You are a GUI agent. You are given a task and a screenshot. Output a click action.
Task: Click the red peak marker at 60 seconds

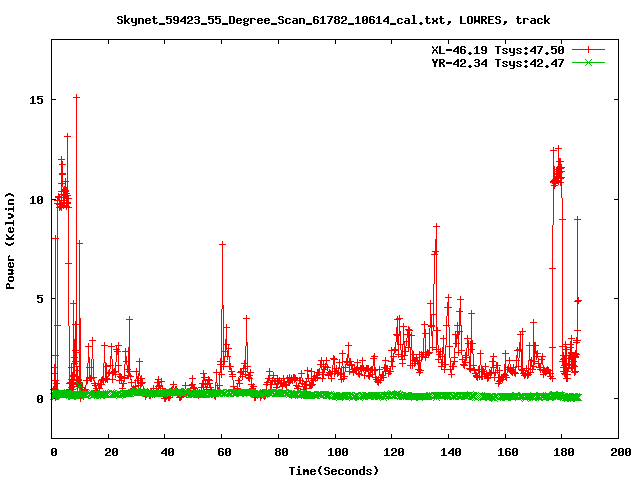tap(222, 244)
